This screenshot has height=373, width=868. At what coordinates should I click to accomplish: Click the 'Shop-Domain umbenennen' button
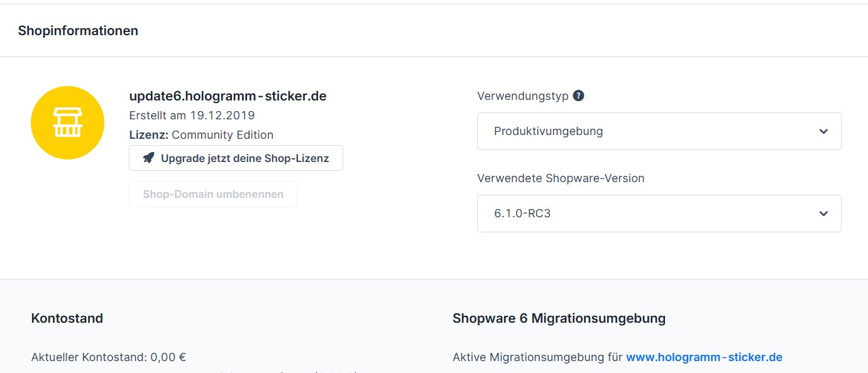213,194
